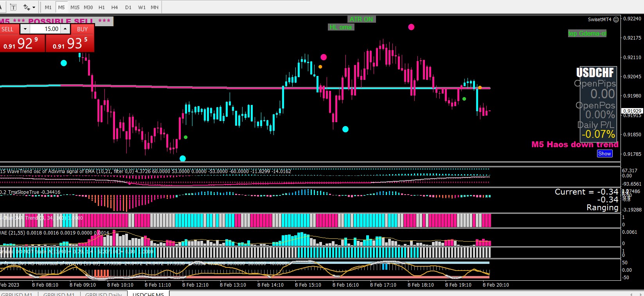Switch chart to MN monthly timeframe
644x296 pixels.
click(155, 7)
